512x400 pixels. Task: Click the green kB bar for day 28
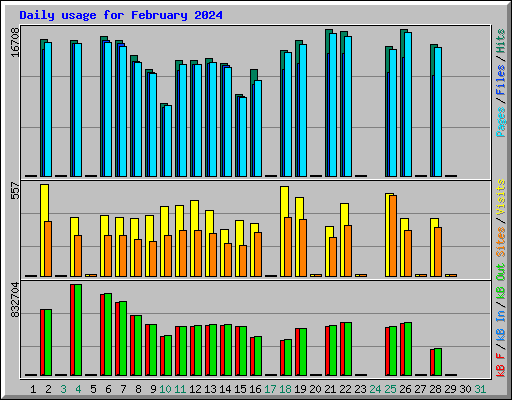[x=438, y=362]
